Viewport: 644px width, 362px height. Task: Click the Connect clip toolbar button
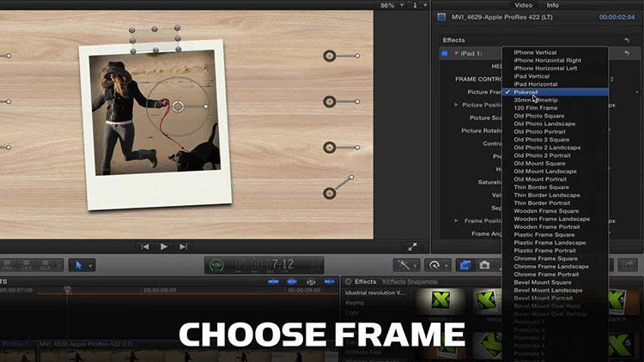point(8,265)
